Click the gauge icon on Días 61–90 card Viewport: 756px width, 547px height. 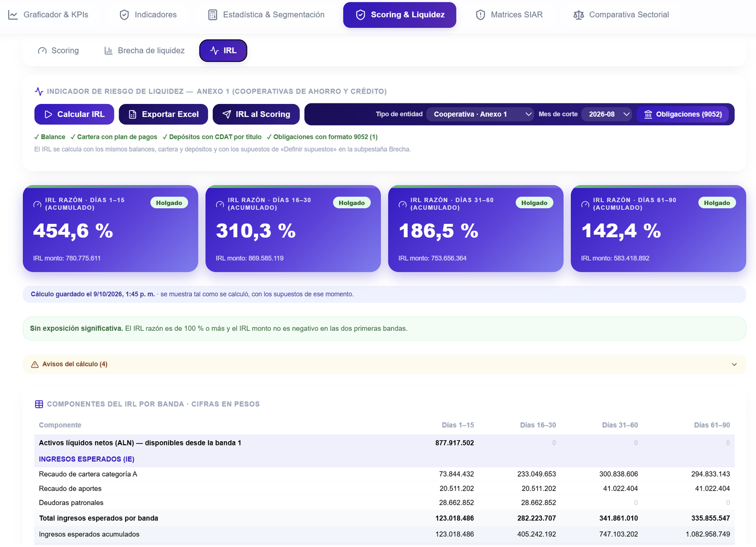coord(585,205)
